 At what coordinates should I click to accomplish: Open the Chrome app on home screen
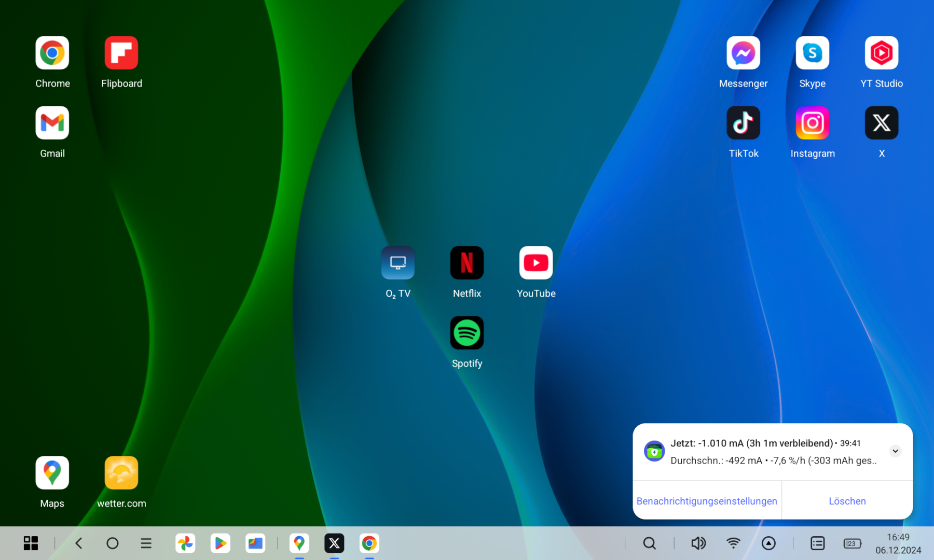tap(52, 53)
